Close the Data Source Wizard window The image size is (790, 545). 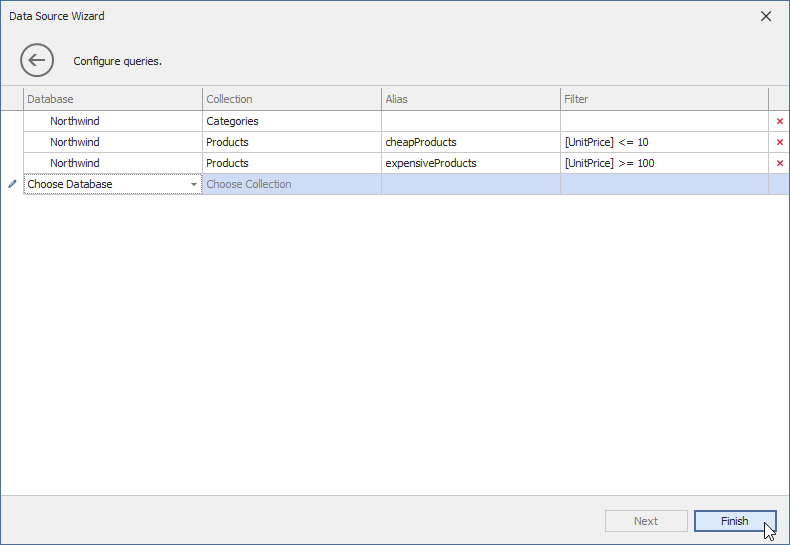click(766, 16)
